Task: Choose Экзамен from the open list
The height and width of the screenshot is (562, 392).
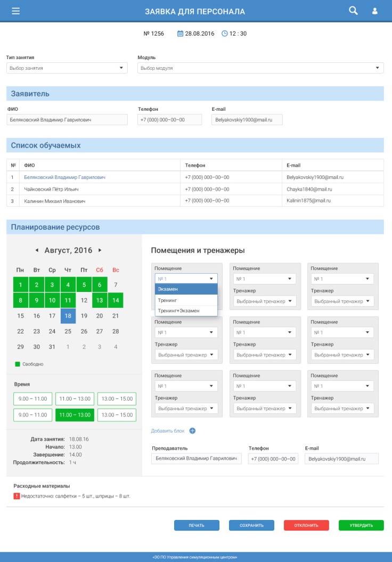Action: pos(186,289)
